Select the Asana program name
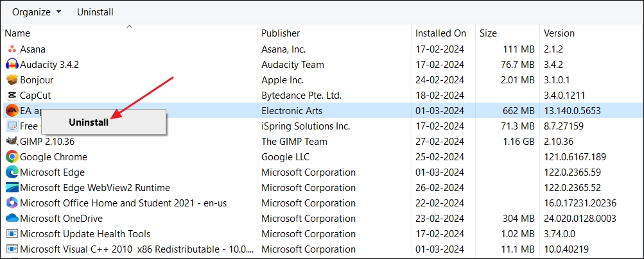The height and width of the screenshot is (259, 644). [x=33, y=49]
